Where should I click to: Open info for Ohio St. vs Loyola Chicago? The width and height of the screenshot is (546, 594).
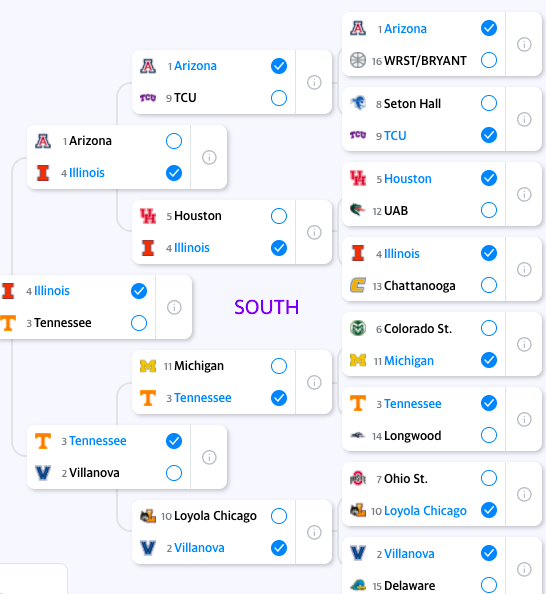tap(524, 494)
